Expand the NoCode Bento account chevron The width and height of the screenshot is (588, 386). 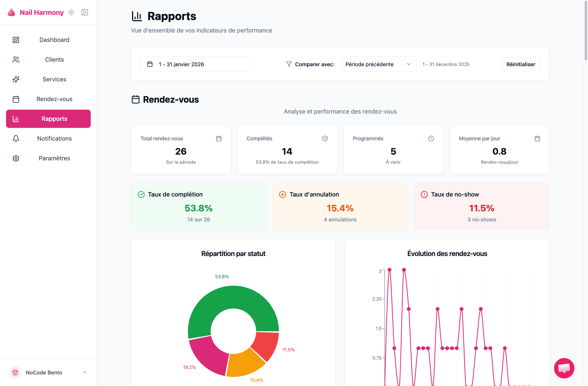[x=84, y=372]
